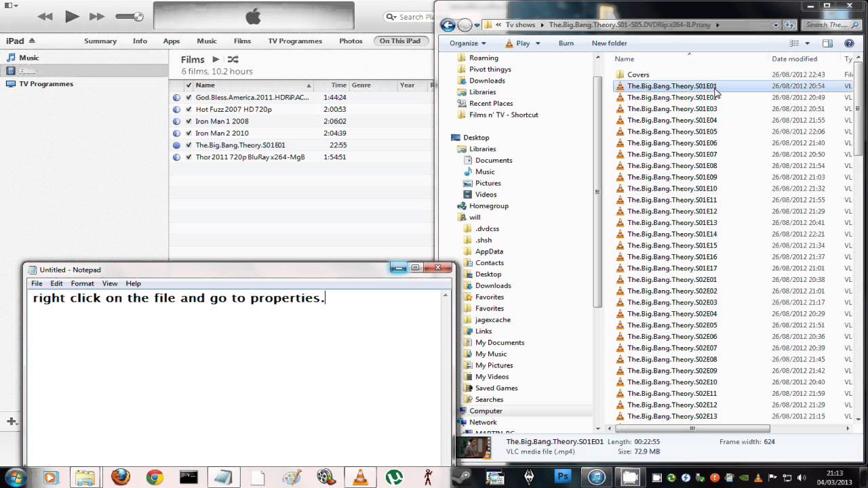The width and height of the screenshot is (868, 488).
Task: Click the Date modified column header
Action: tap(794, 59)
